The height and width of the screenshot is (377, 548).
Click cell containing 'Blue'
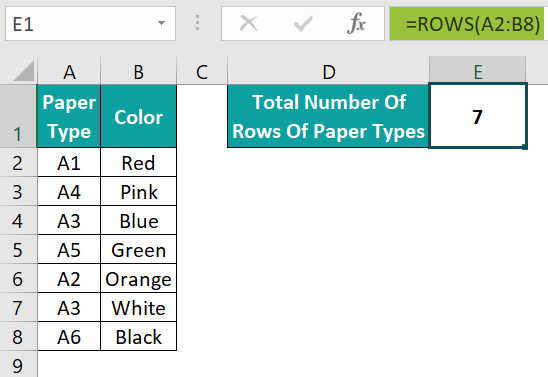tap(138, 220)
